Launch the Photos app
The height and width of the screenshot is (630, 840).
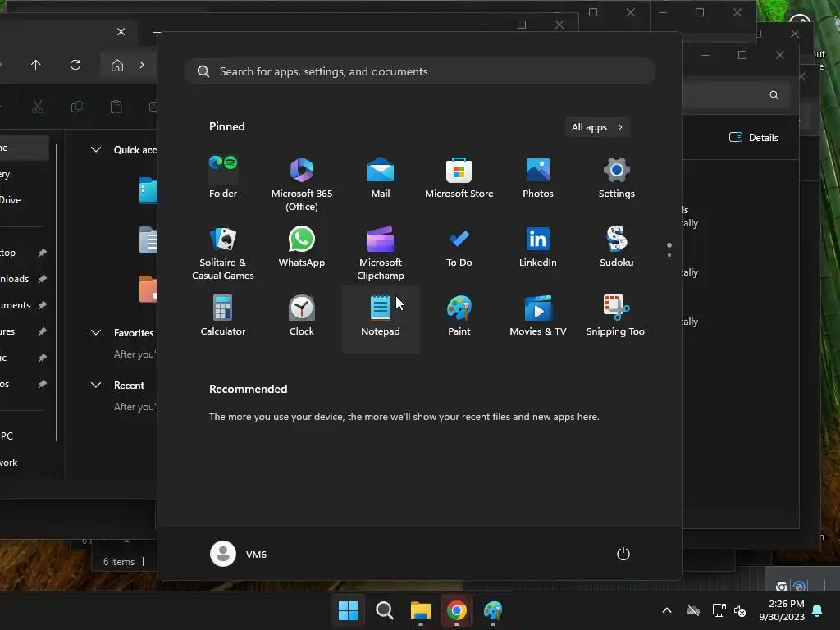point(538,177)
